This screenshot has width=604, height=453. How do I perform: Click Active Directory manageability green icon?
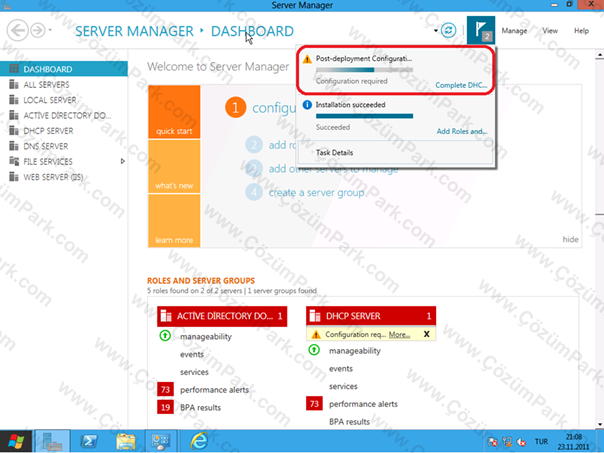(165, 336)
